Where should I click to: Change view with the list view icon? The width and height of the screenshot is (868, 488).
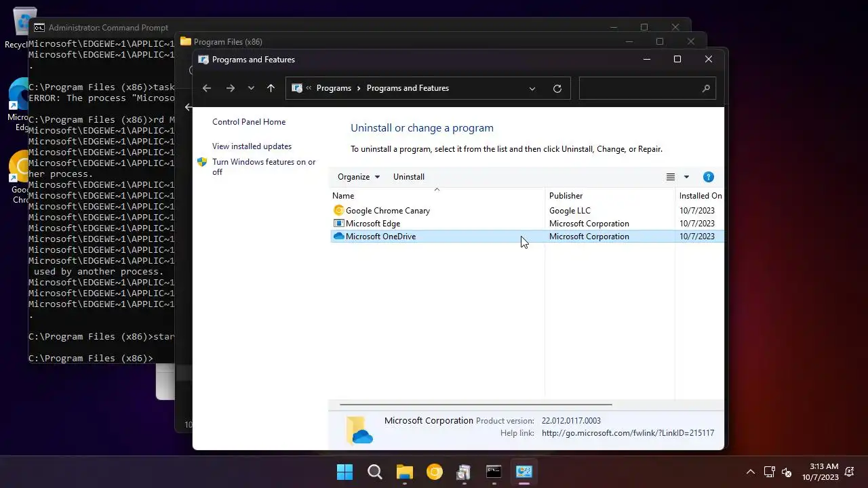671,177
